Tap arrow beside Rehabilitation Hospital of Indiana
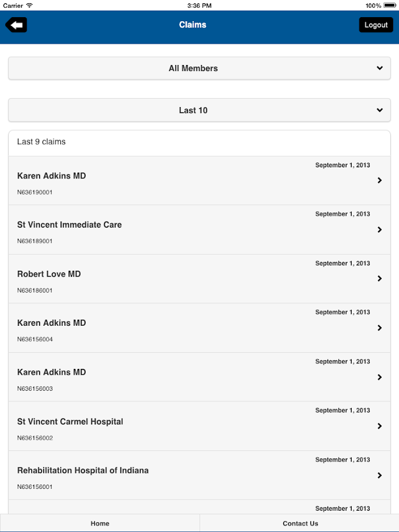The image size is (399, 532). click(x=379, y=475)
